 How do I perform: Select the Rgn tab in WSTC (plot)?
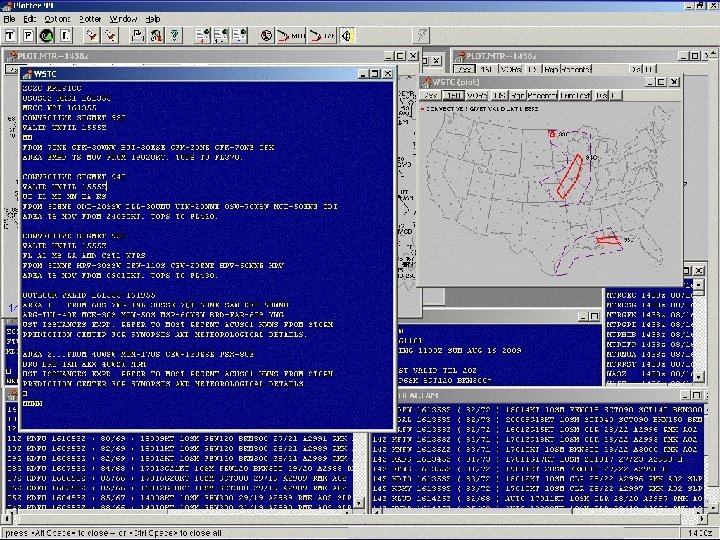(518, 95)
